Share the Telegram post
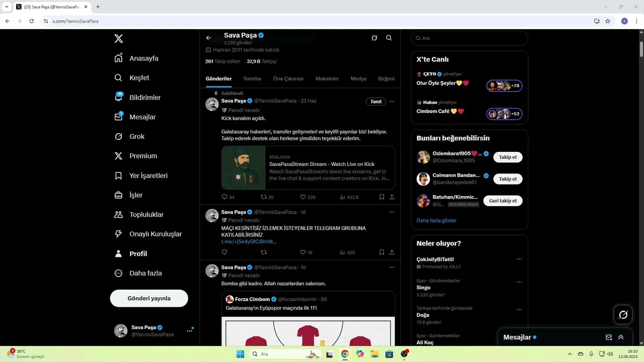Image resolution: width=644 pixels, height=362 pixels. click(392, 252)
